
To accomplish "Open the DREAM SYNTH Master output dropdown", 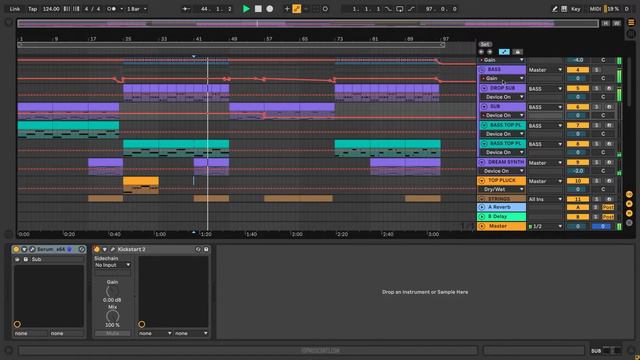I will click(x=545, y=162).
